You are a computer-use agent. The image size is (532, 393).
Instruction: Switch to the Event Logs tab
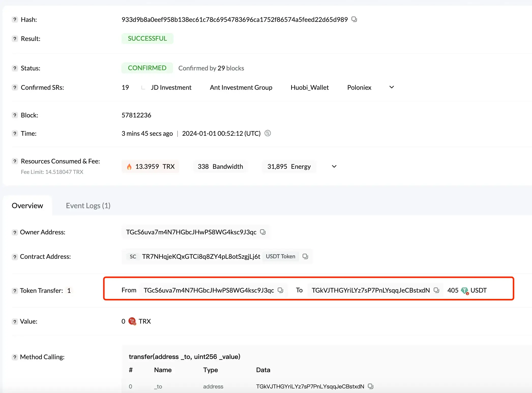coord(88,205)
